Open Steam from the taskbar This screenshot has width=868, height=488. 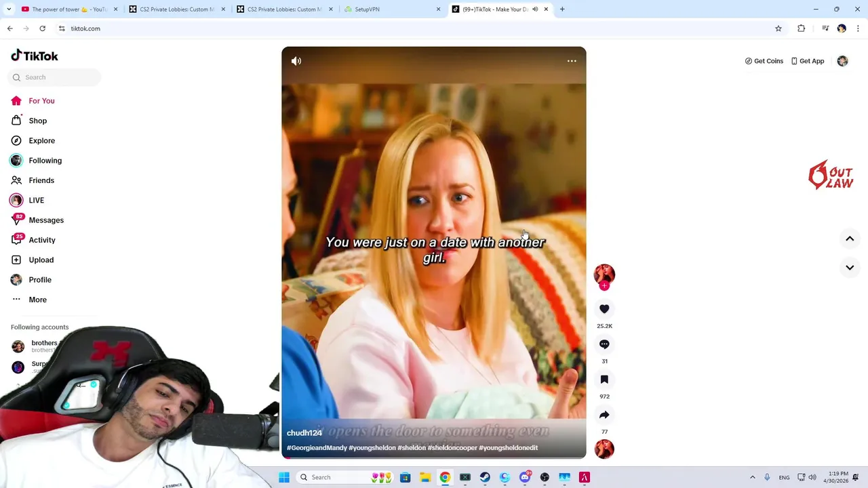485,477
